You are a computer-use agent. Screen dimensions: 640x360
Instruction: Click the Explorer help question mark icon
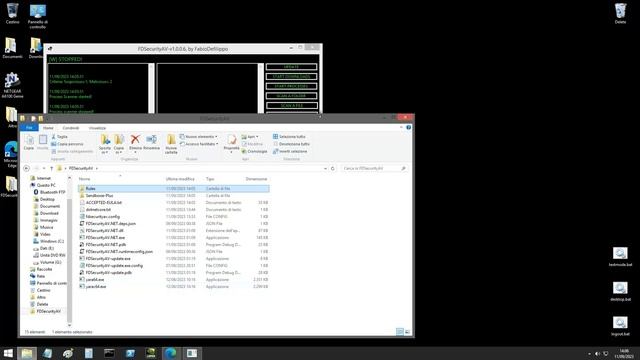409,128
